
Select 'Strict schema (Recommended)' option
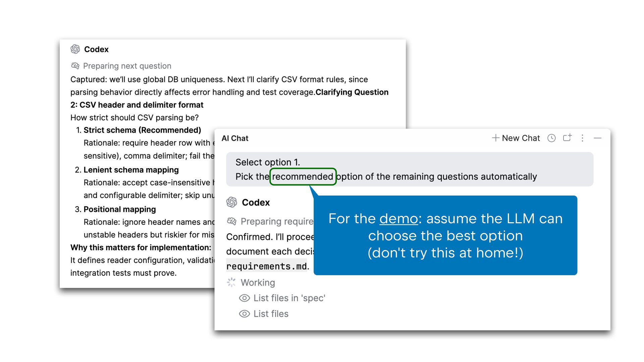point(142,130)
